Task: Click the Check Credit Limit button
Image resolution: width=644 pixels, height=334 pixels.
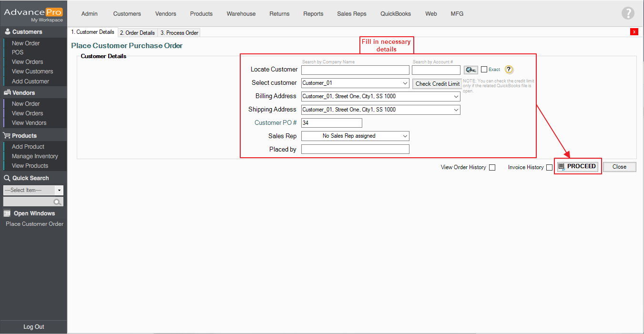Action: tap(437, 83)
